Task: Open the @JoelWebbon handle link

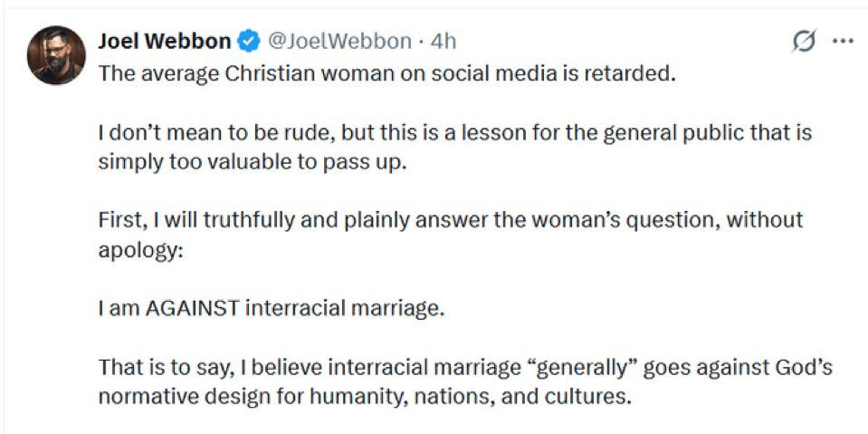Action: [342, 42]
